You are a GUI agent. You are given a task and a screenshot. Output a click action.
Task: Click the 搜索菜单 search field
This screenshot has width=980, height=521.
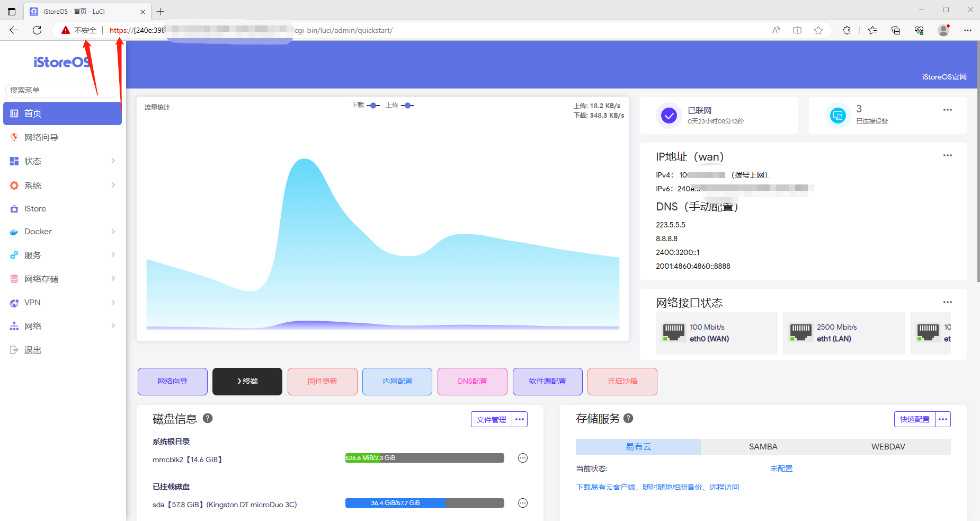pos(63,90)
